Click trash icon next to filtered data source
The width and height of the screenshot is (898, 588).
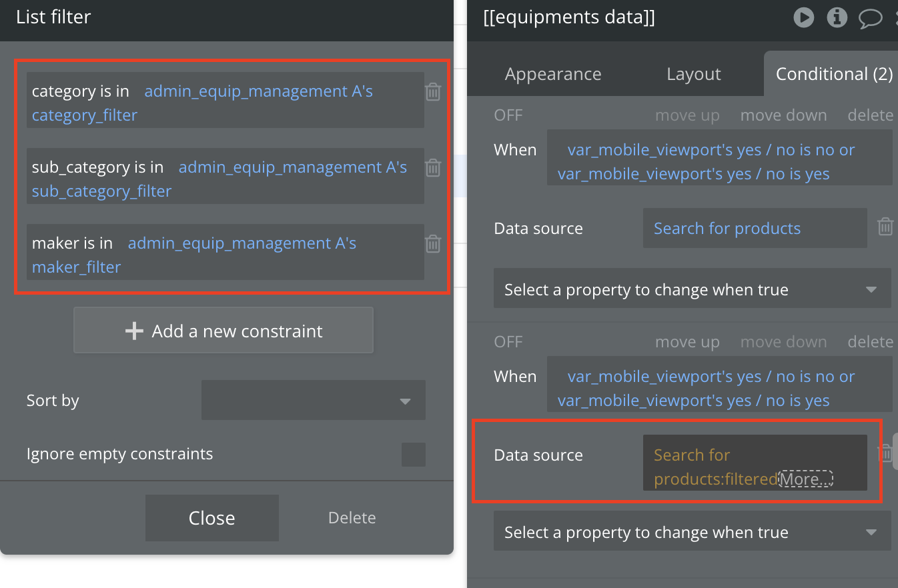884,453
